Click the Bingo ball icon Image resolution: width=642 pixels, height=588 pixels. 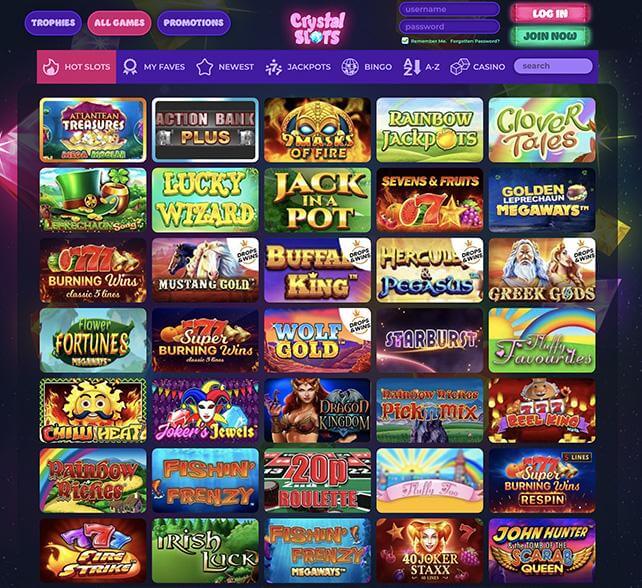[x=350, y=67]
